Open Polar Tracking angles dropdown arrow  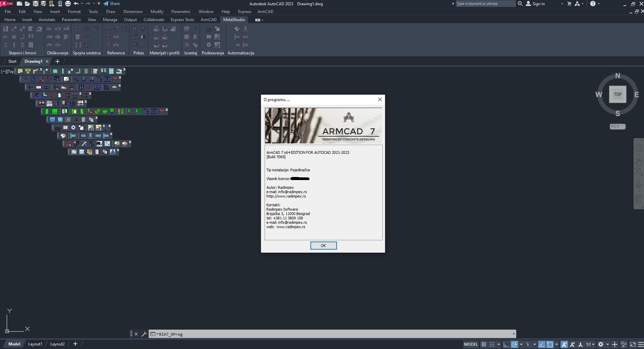(521, 344)
